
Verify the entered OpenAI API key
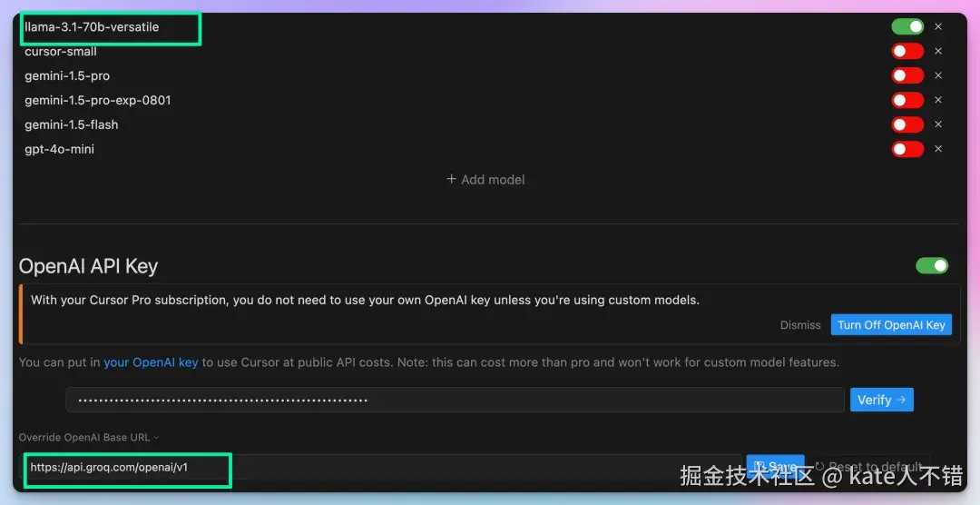tap(881, 400)
